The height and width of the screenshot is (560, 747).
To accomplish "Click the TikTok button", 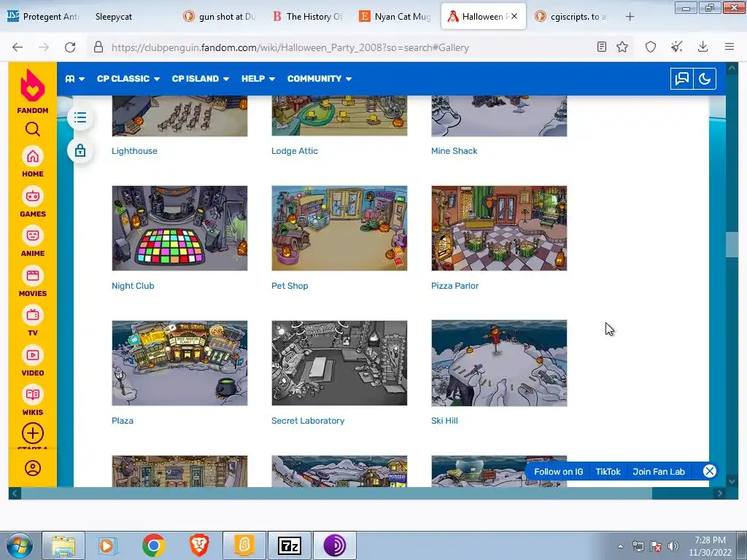I will (608, 472).
